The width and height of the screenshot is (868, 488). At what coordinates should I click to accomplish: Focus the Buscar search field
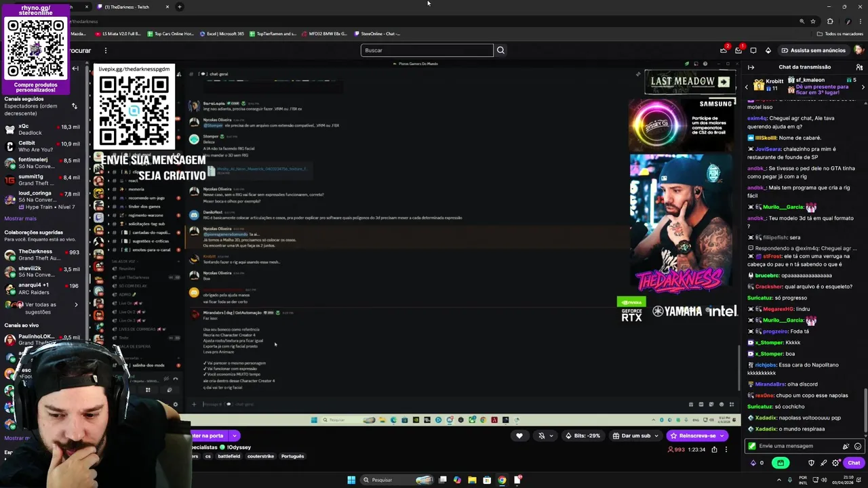click(427, 50)
